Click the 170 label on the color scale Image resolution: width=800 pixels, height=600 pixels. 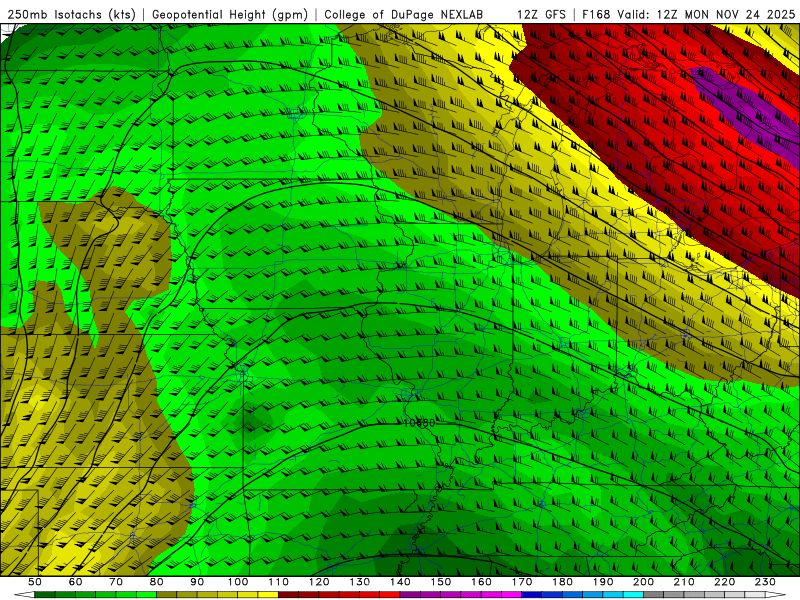[521, 582]
